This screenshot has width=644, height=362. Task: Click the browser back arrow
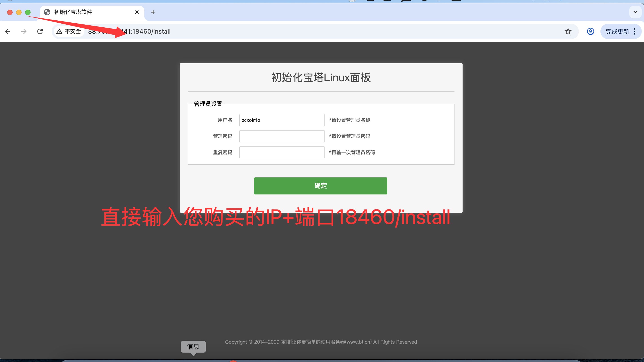click(8, 31)
